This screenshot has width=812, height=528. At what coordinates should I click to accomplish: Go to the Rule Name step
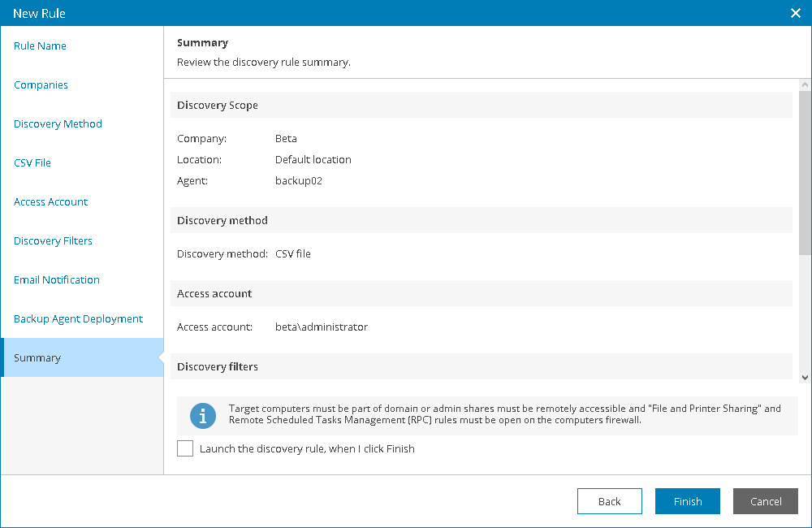[x=40, y=45]
